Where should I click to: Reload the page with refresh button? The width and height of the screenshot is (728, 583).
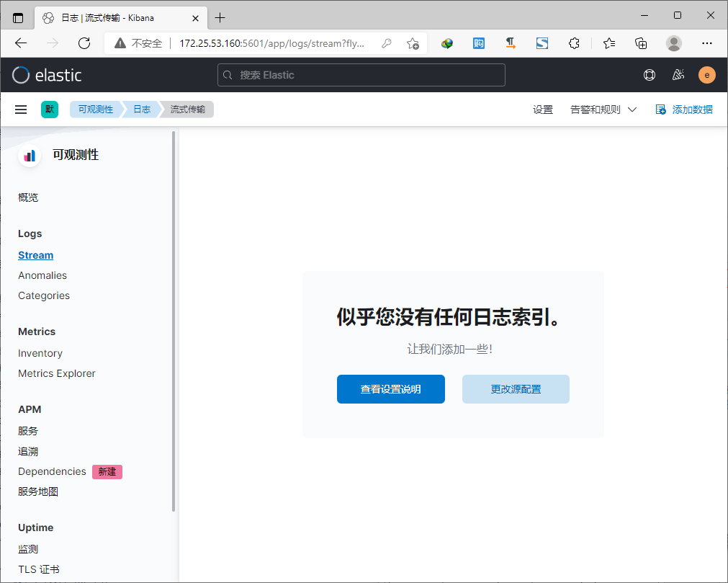(84, 43)
